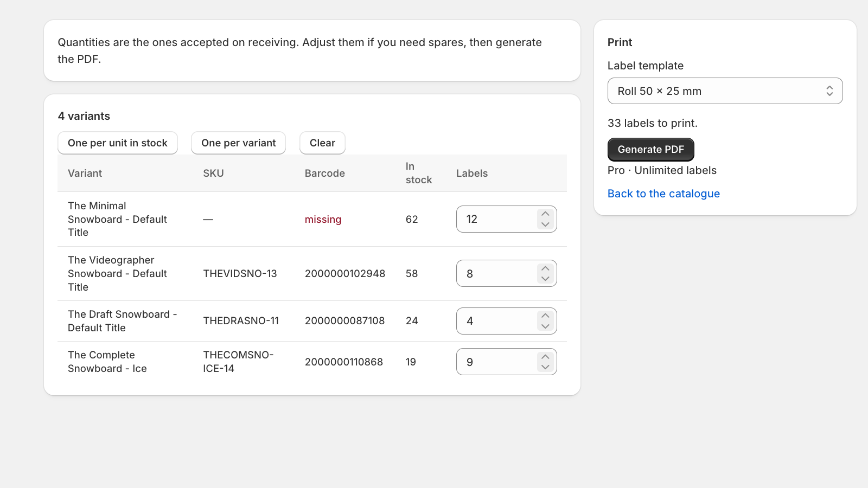868x488 pixels.
Task: Open the Label template dropdown
Action: click(x=725, y=91)
